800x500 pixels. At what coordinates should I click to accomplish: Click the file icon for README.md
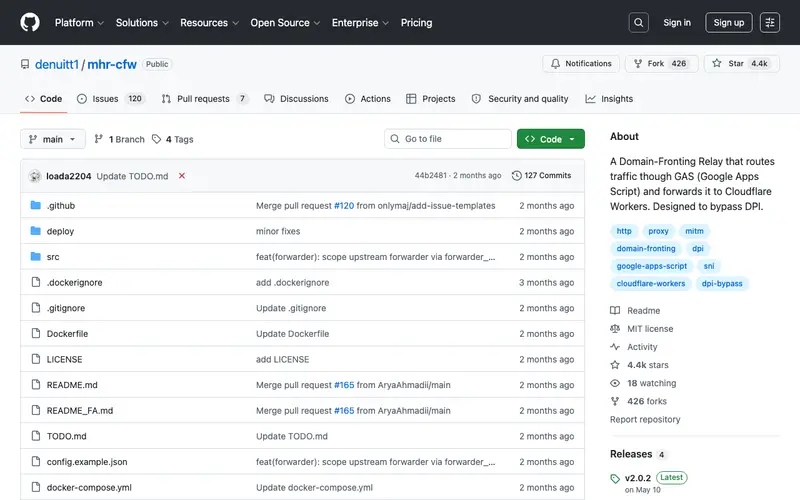click(36, 384)
